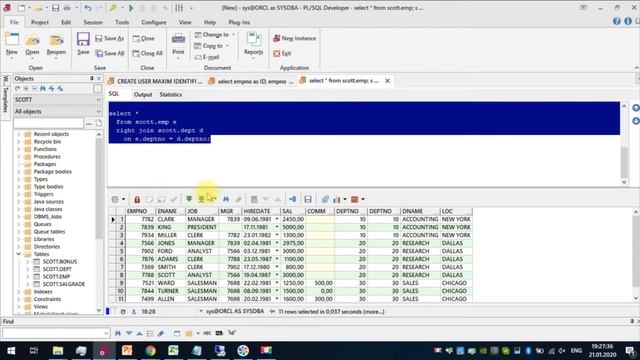Click the Exit button

282,53
